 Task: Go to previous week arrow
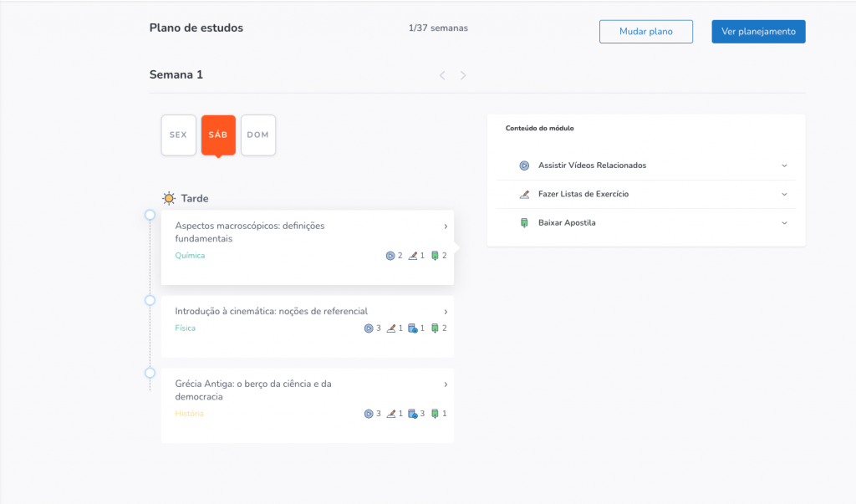point(443,75)
